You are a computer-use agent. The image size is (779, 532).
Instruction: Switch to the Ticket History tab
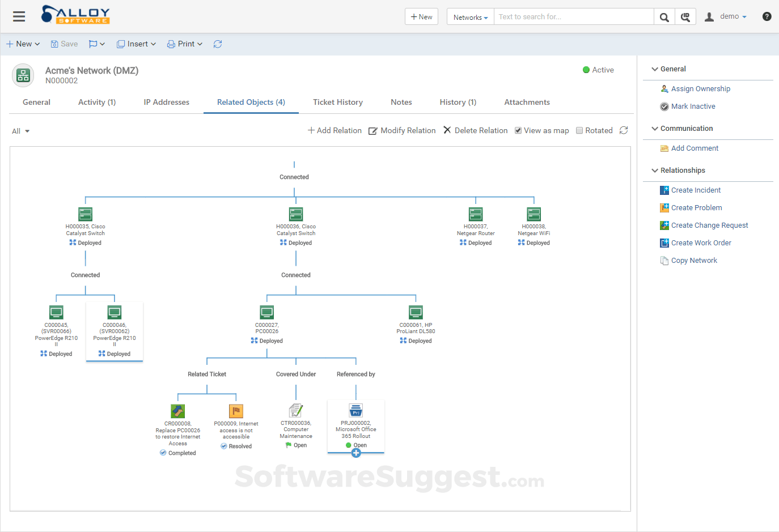coord(338,102)
